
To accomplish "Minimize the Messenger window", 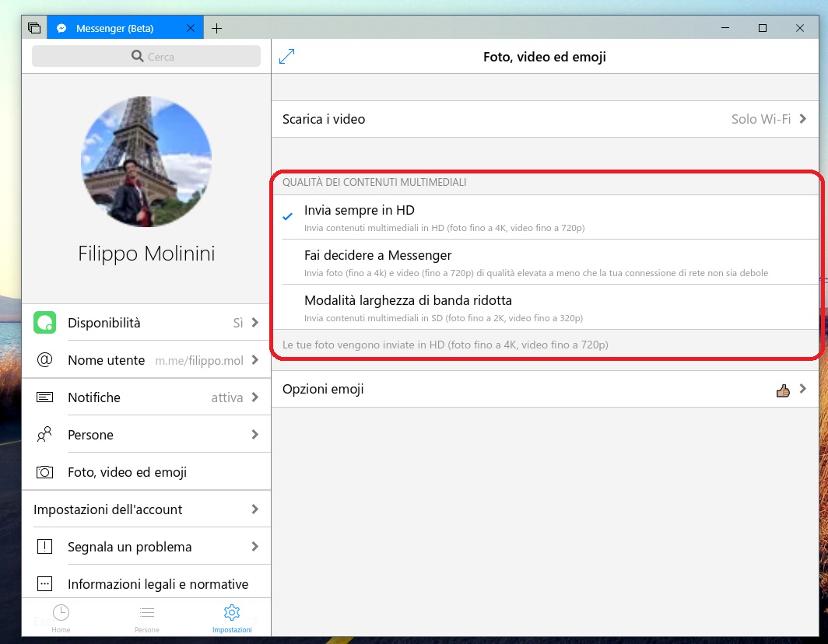I will point(725,28).
